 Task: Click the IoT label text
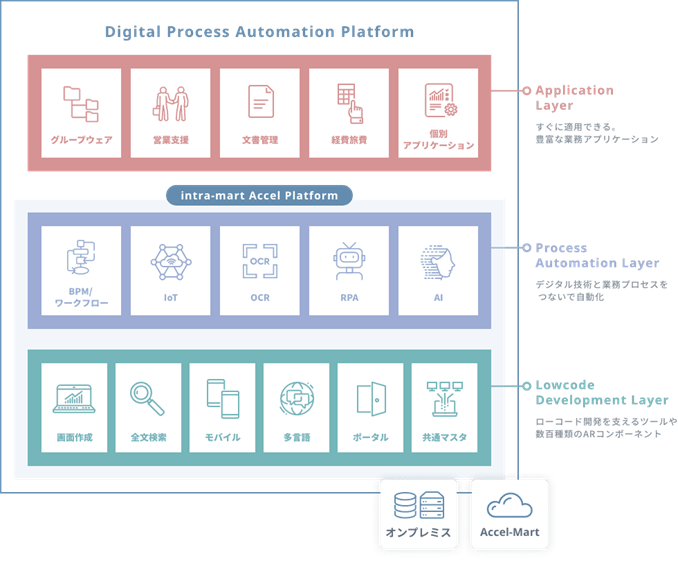click(170, 298)
